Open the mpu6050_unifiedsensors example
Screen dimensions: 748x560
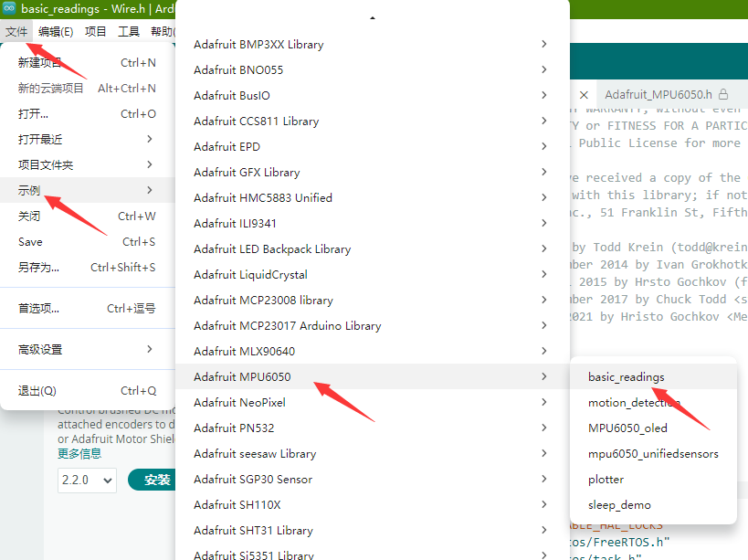653,454
